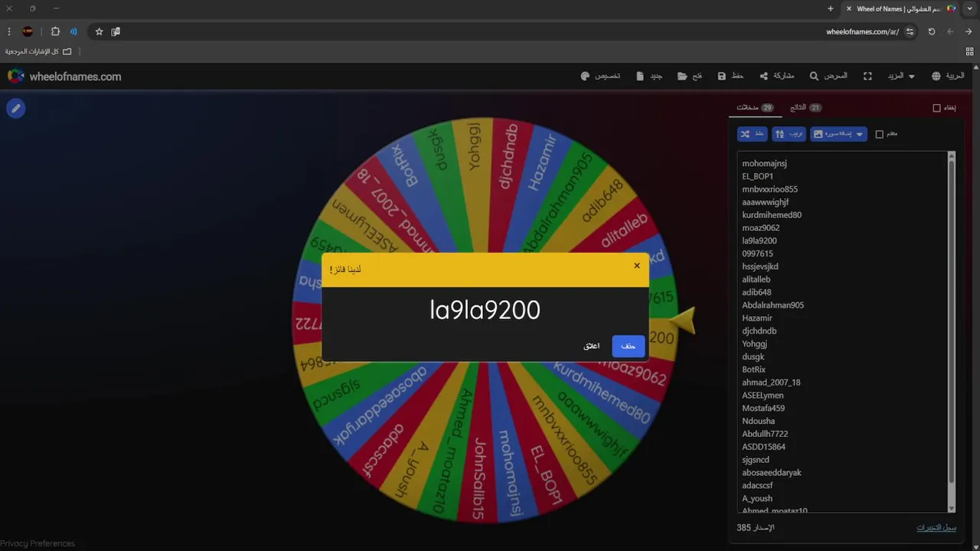Open the Chrome three-dot menu
This screenshot has width=980, height=551.
point(8,31)
